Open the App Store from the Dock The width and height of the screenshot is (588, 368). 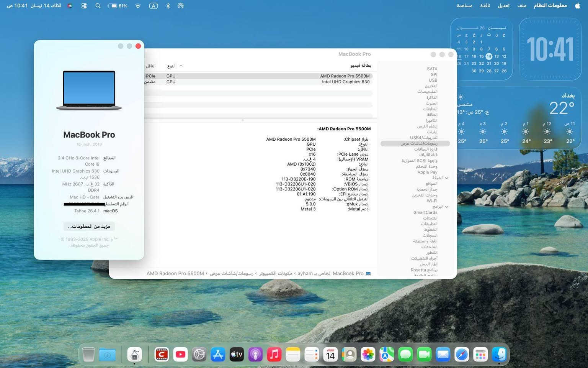[218, 355]
